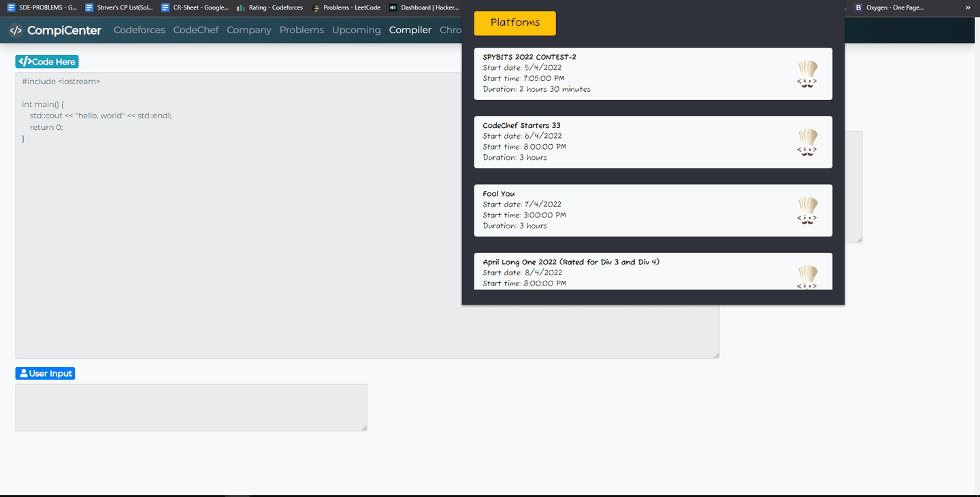This screenshot has width=980, height=497.
Task: Open the Rating - Codeforces bookmark
Action: 269,7
